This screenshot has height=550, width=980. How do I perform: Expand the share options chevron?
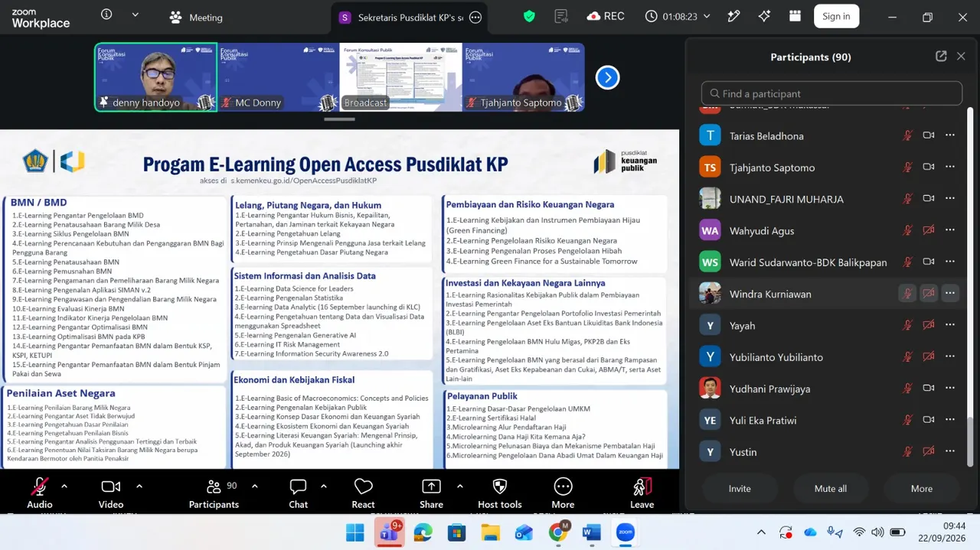[459, 486]
